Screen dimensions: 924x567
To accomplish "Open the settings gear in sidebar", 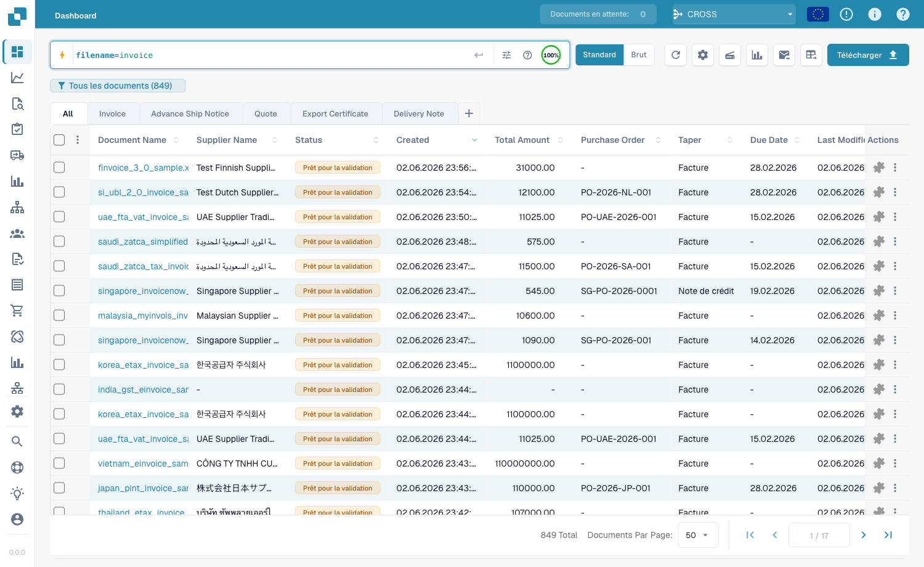I will pos(17,411).
